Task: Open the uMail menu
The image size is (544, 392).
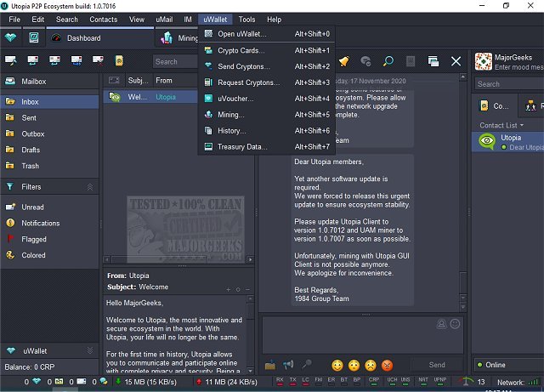Action: (x=164, y=20)
